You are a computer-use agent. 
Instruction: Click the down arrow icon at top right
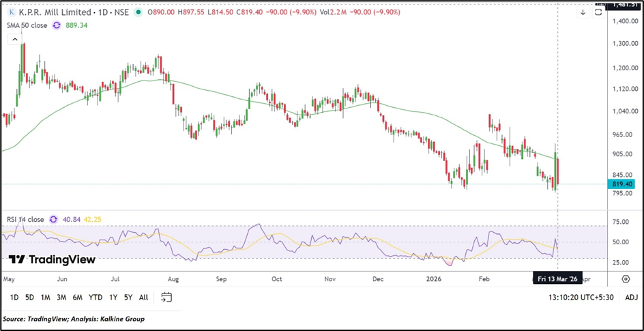[x=584, y=12]
